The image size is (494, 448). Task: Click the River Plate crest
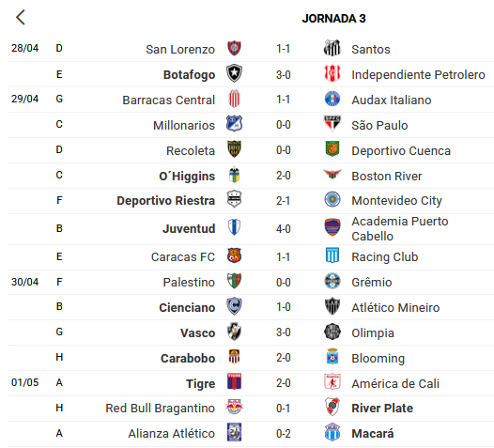[x=332, y=407]
